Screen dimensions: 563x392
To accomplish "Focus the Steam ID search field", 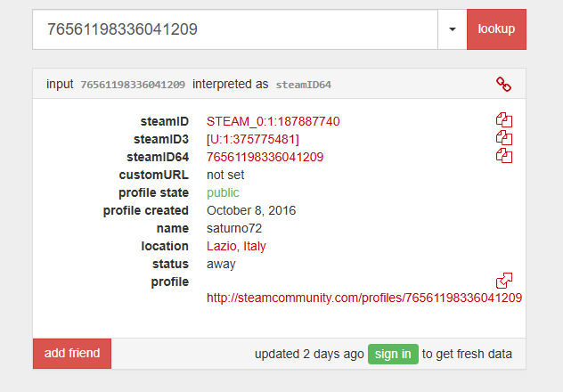I will tap(235, 29).
